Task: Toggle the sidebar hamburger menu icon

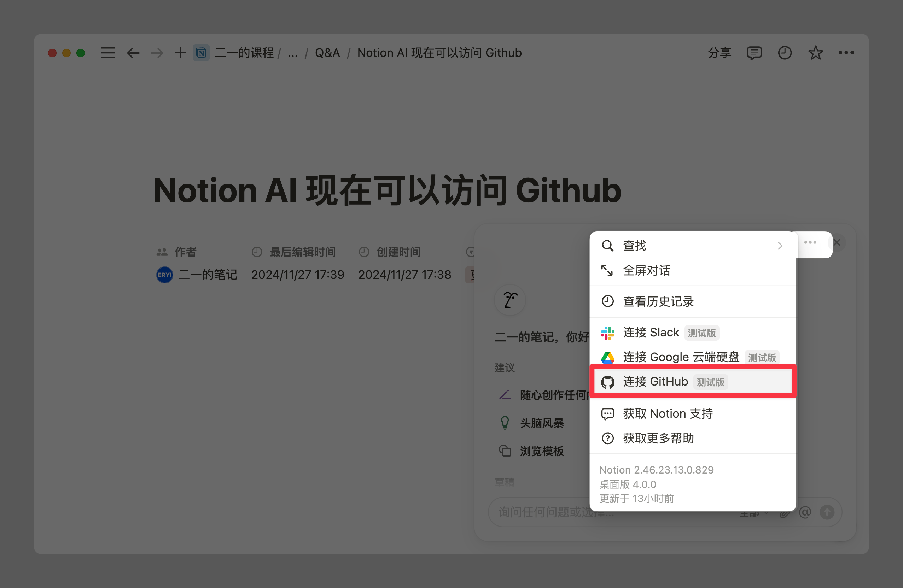Action: point(108,53)
